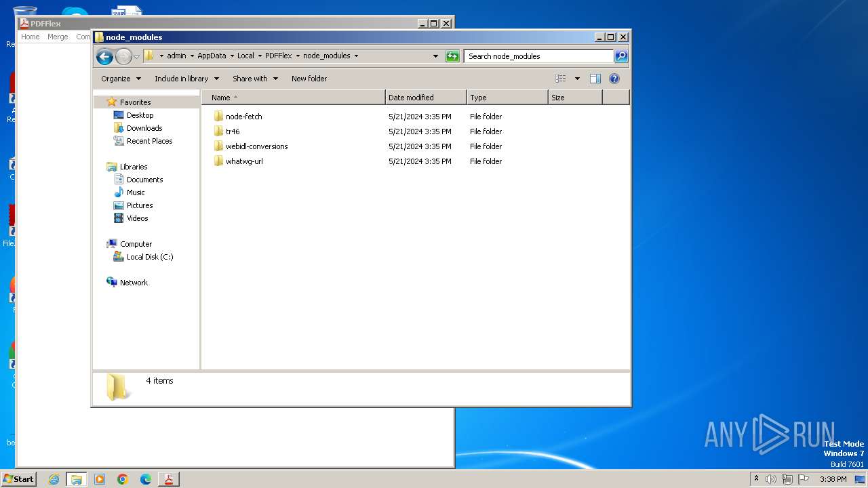Viewport: 868px width, 488px height.
Task: Select the webidl-conversions folder
Action: (x=256, y=146)
